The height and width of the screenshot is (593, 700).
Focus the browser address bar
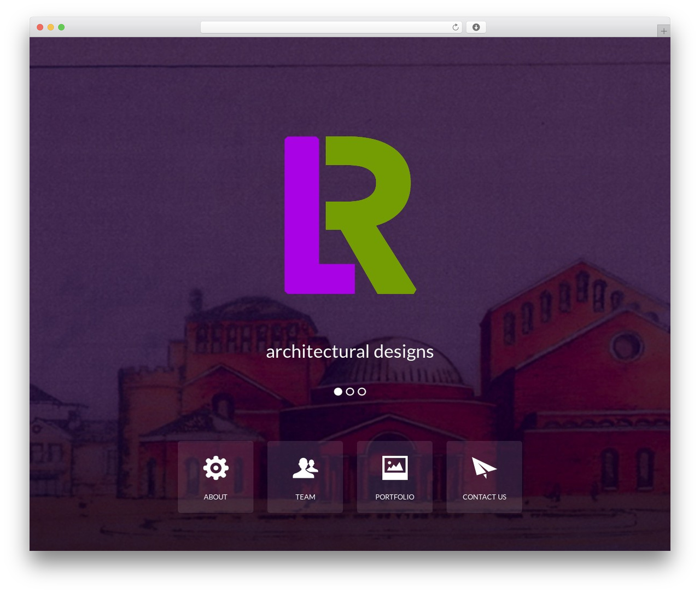tap(331, 27)
